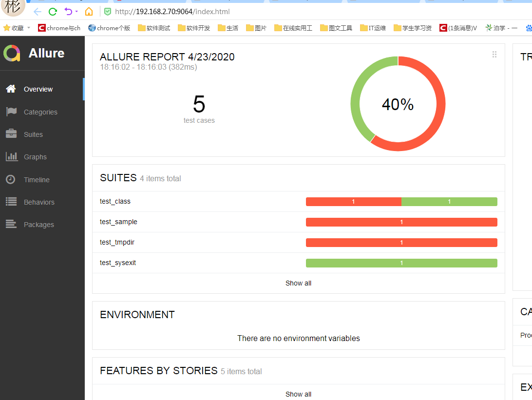Expand the 收藏 favorites dropdown arrow

pos(29,28)
